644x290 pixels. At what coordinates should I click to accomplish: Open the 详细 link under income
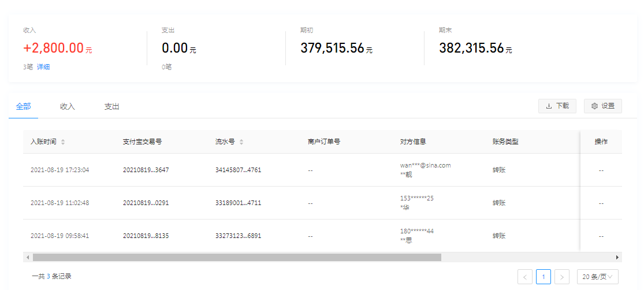pyautogui.click(x=43, y=67)
